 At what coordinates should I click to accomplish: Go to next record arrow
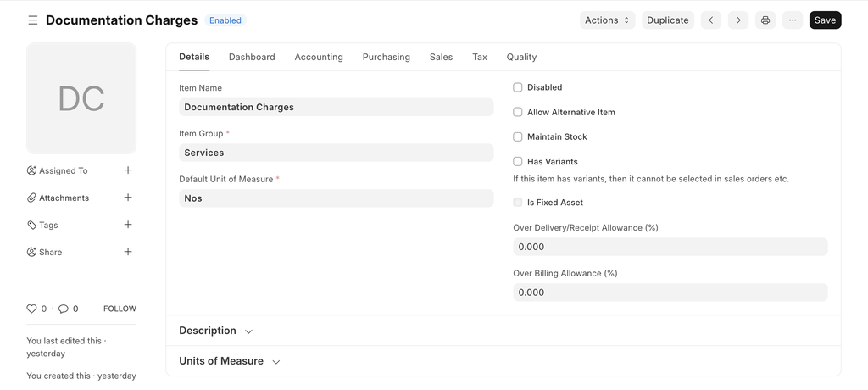click(738, 20)
